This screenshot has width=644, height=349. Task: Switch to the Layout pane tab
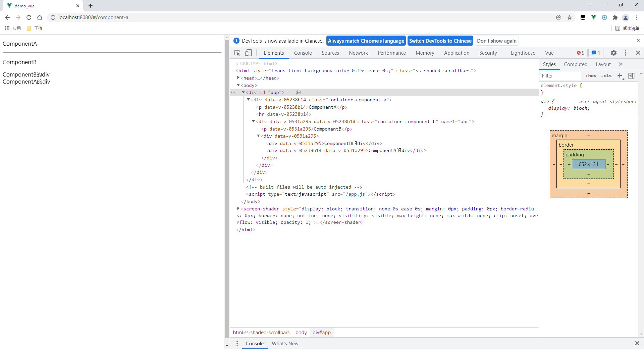tap(603, 64)
